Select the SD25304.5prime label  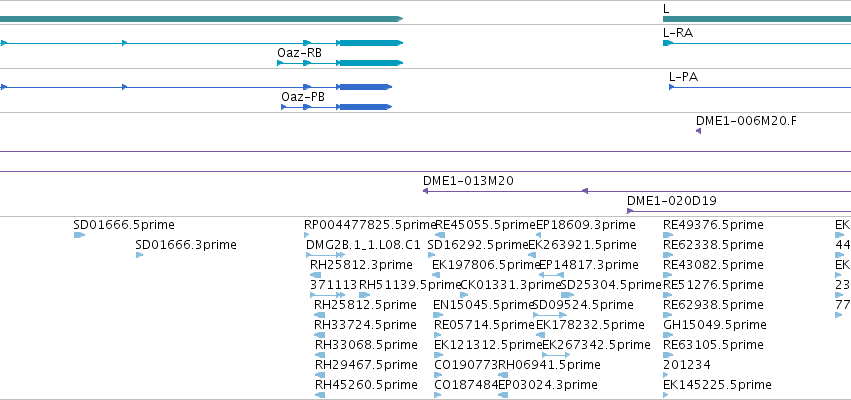(611, 285)
